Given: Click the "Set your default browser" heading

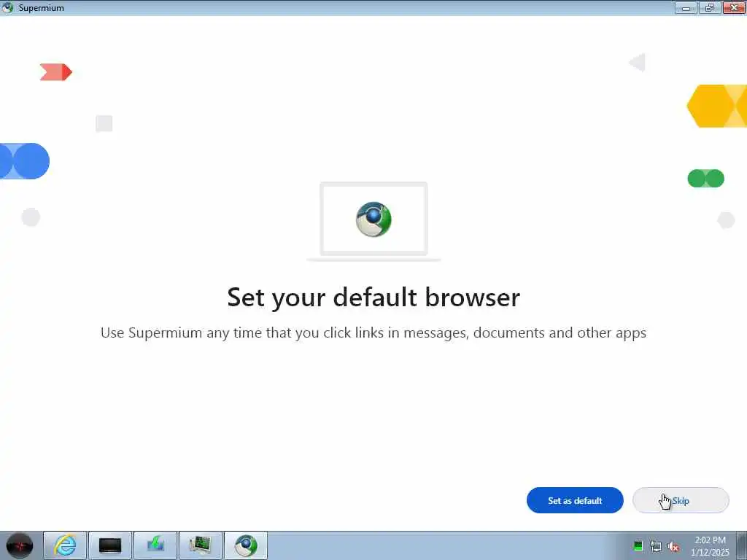Looking at the screenshot, I should (373, 297).
